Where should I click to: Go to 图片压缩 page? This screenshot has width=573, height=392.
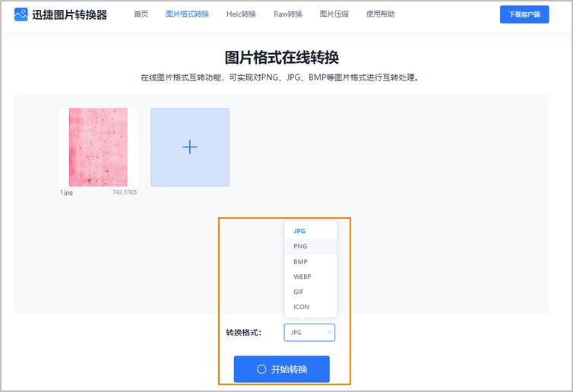(334, 14)
